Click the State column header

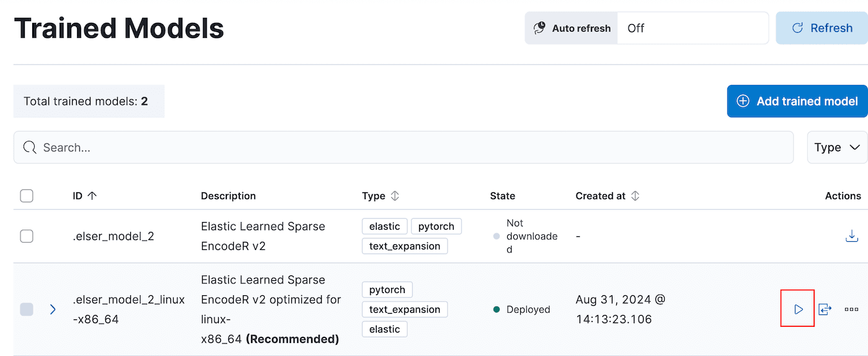pos(502,196)
